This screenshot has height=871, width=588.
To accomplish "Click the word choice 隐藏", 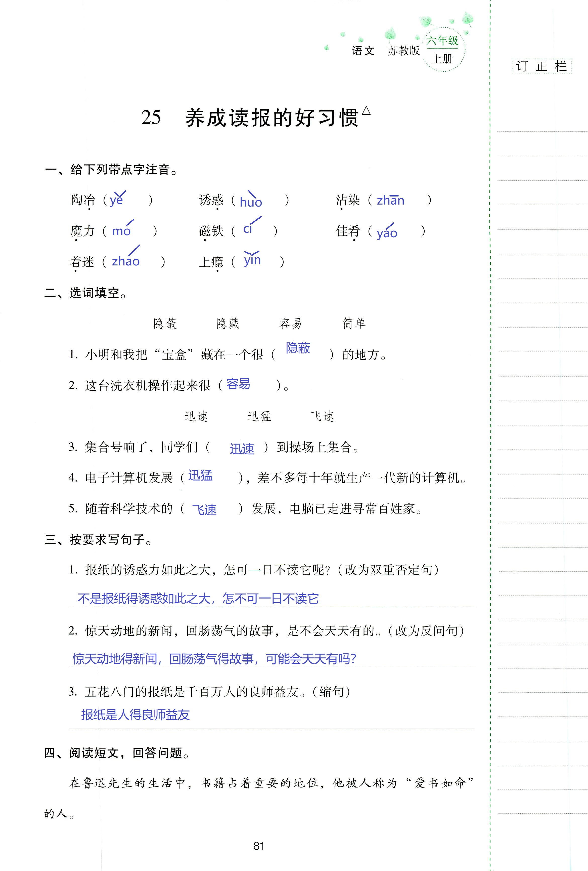I will click(x=228, y=324).
